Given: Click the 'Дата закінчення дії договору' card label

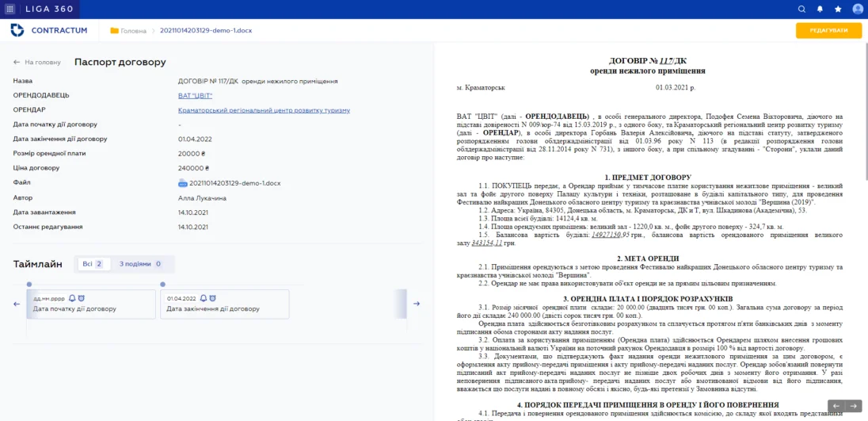Looking at the screenshot, I should pos(212,308).
